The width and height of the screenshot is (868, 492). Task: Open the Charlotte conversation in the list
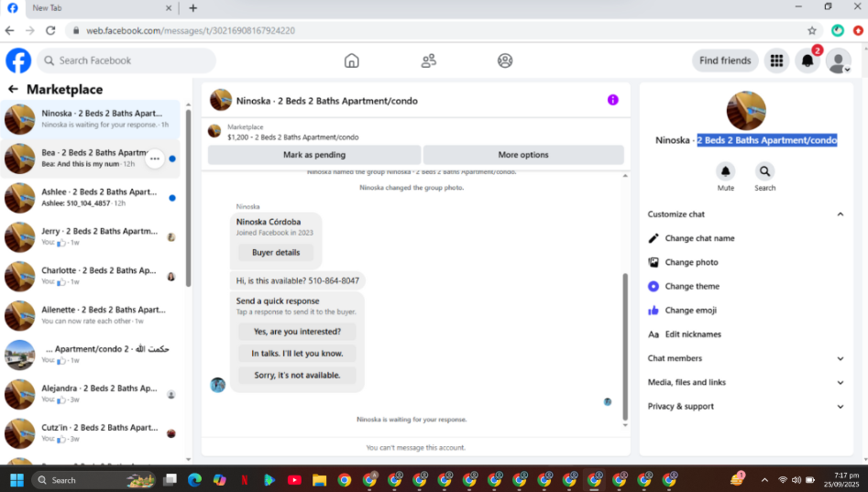pyautogui.click(x=90, y=276)
